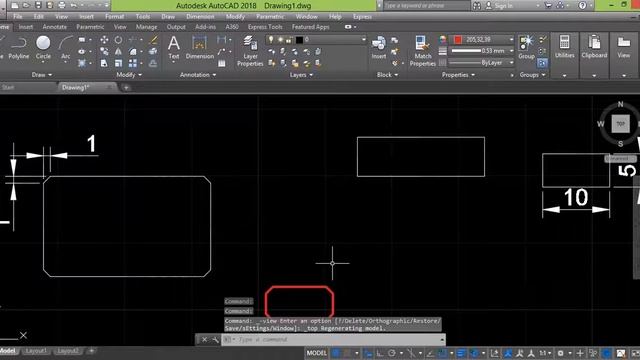
Task: Click the red object color swatch
Action: click(x=458, y=40)
